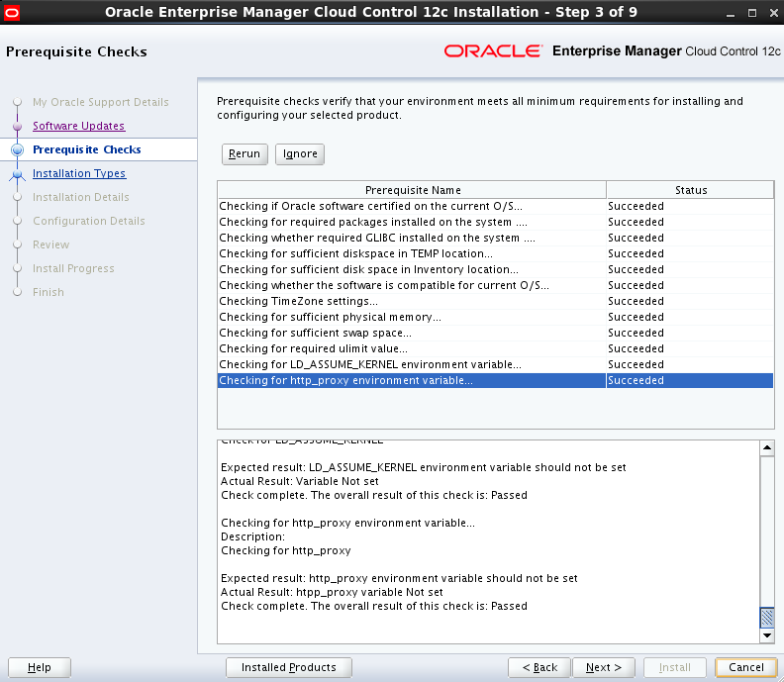The width and height of the screenshot is (784, 682).
Task: Select row Checking if Oracle software certified on current O/S
Action: click(x=496, y=206)
